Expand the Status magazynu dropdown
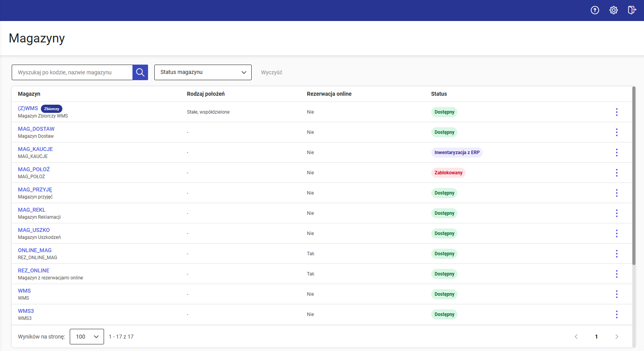The image size is (644, 351). [x=203, y=72]
